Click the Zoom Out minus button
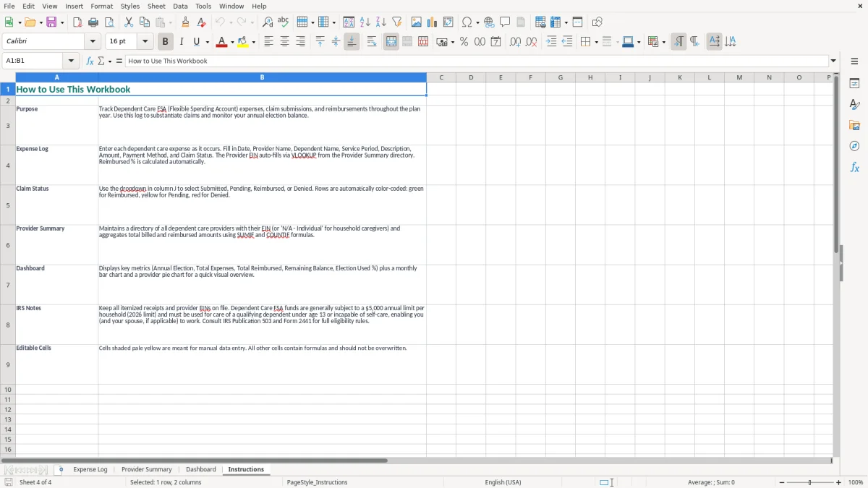Screen dimensions: 868x488 781,482
